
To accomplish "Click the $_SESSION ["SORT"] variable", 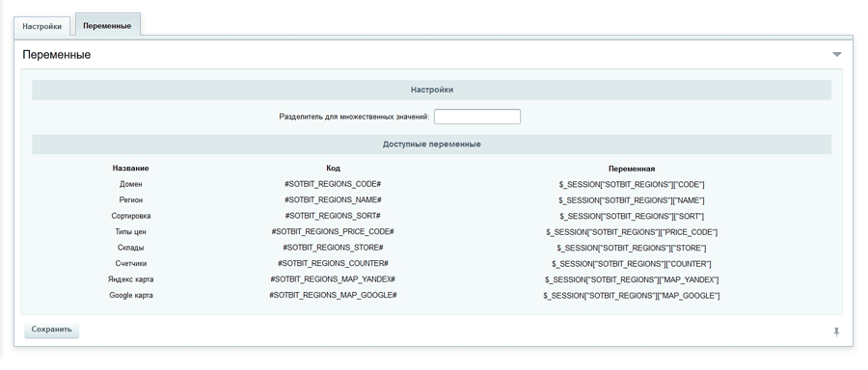I will (x=632, y=216).
